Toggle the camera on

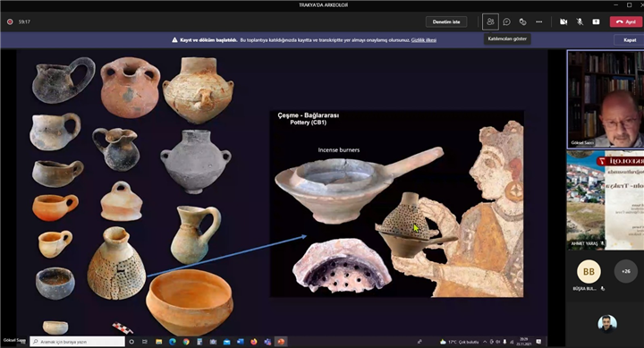(563, 21)
